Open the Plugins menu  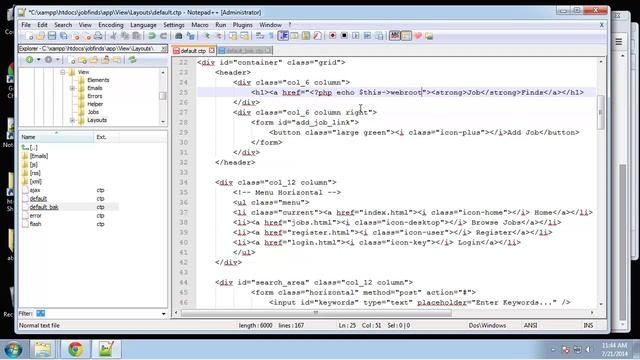coord(242,25)
